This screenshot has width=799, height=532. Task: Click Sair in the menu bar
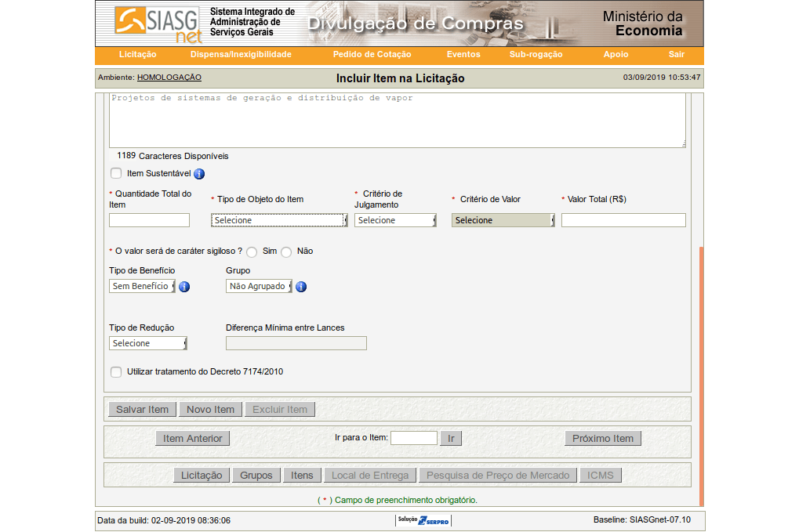pos(677,55)
